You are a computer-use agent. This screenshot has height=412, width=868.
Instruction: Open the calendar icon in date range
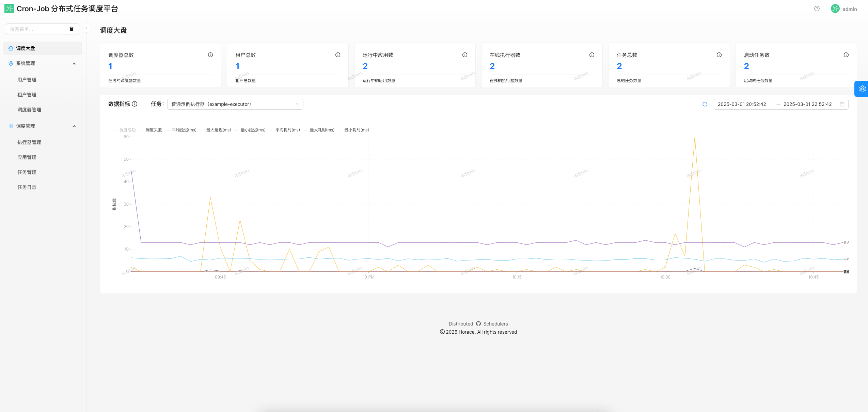pyautogui.click(x=842, y=104)
